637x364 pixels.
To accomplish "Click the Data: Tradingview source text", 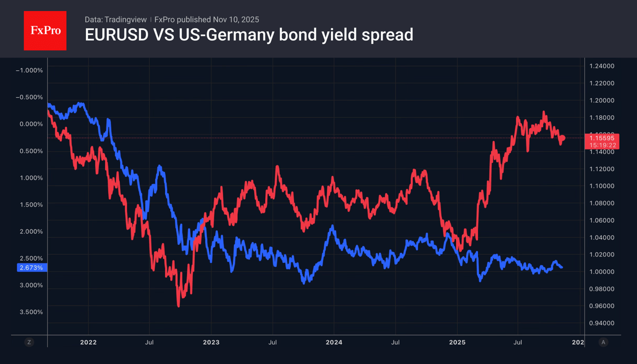I will (116, 19).
